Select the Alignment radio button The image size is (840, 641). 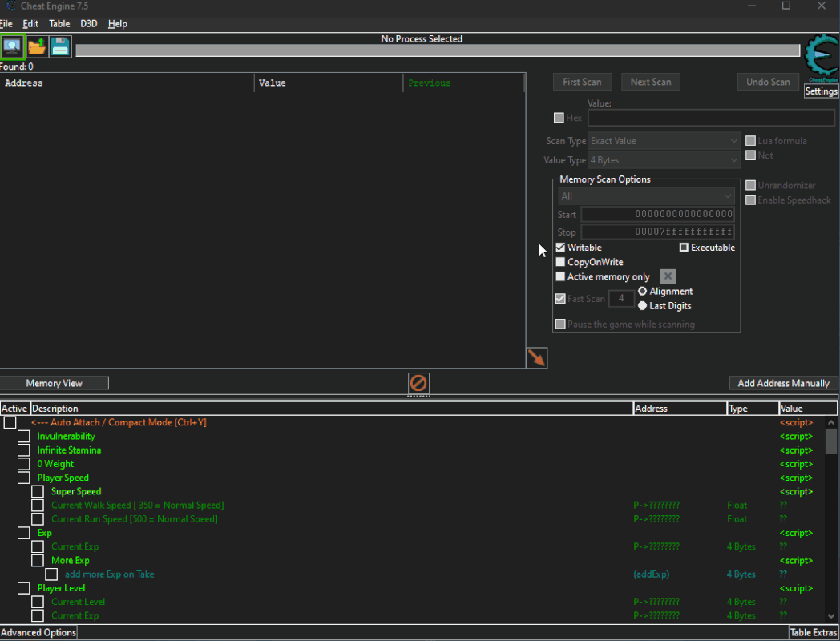point(642,292)
